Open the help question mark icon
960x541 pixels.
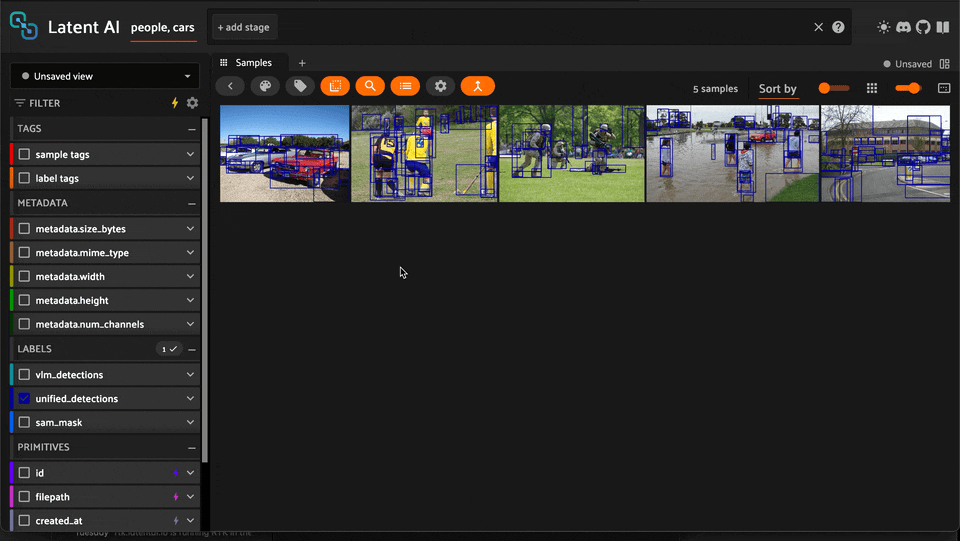point(838,27)
